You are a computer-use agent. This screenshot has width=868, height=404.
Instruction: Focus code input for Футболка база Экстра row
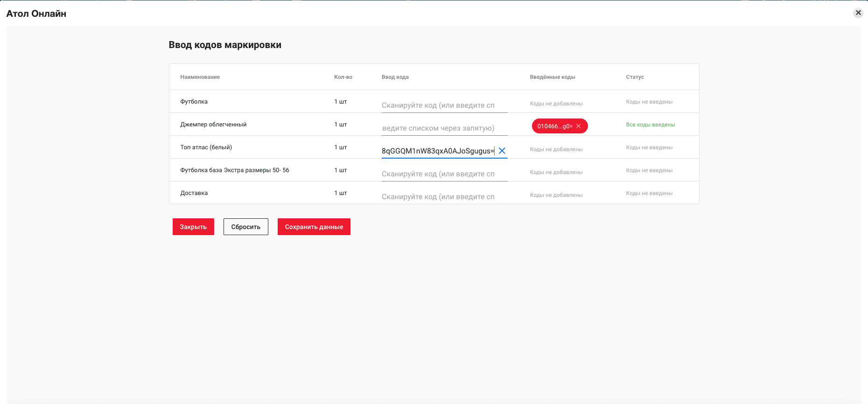tap(444, 174)
